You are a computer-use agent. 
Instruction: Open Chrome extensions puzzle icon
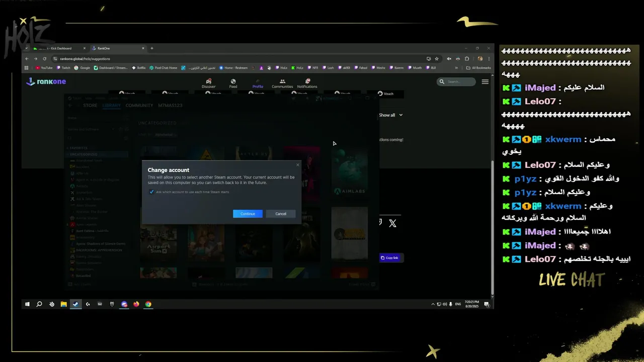(467, 58)
